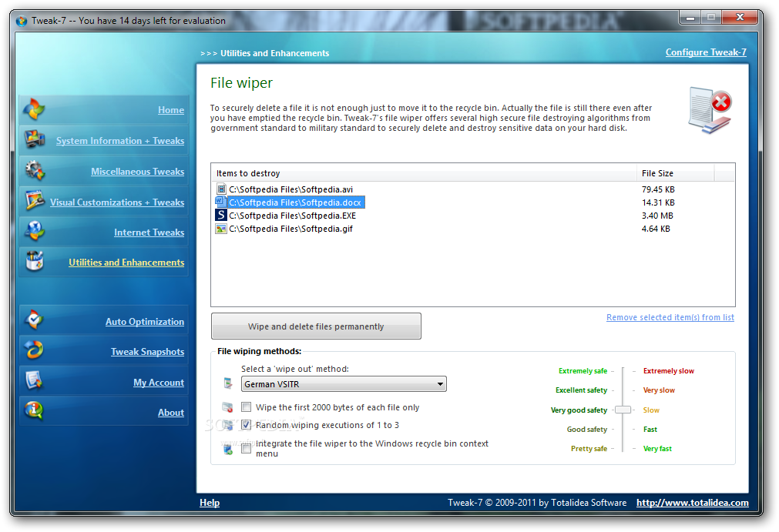This screenshot has height=532, width=779.
Task: Click 'Remove selected item(s) from list' link
Action: point(670,317)
